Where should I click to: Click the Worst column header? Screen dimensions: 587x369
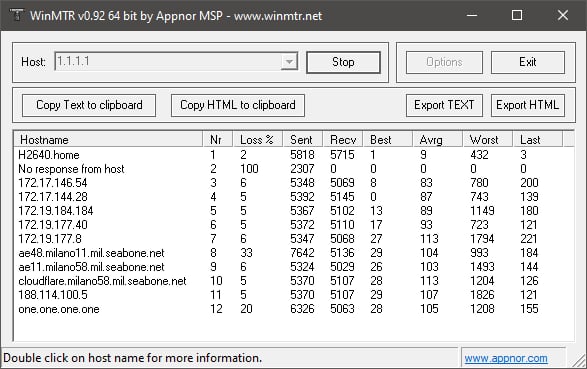click(x=487, y=140)
